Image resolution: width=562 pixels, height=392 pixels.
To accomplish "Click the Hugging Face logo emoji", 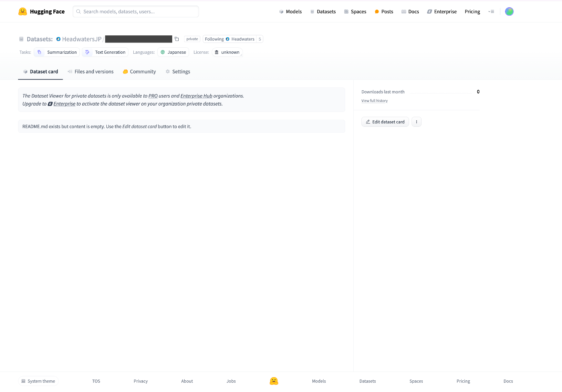I will pyautogui.click(x=23, y=12).
